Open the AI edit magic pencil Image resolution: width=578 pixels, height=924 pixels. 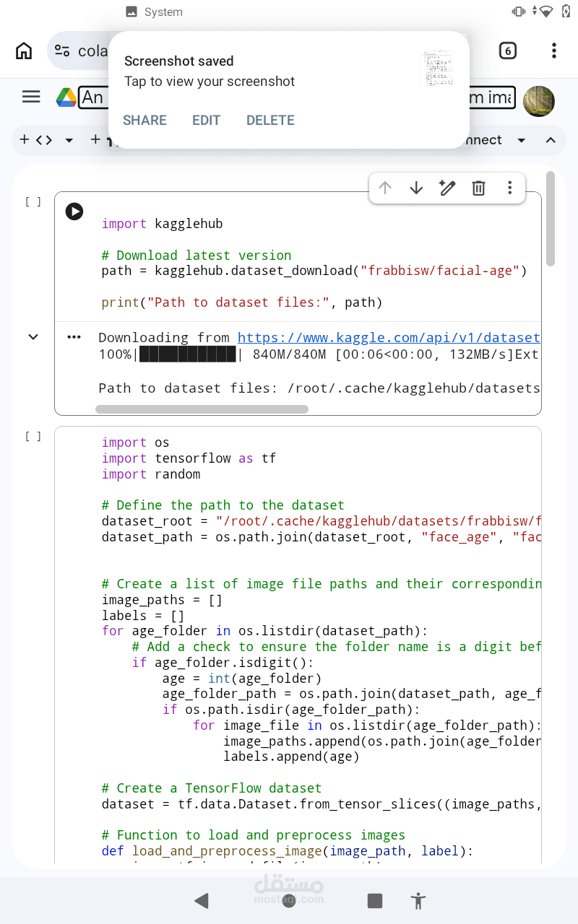[x=447, y=188]
